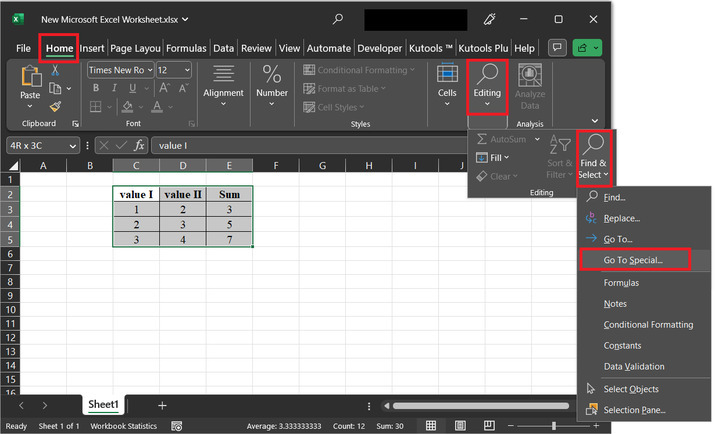Select the Replace menu entry
Image resolution: width=715 pixels, height=434 pixels.
click(621, 218)
